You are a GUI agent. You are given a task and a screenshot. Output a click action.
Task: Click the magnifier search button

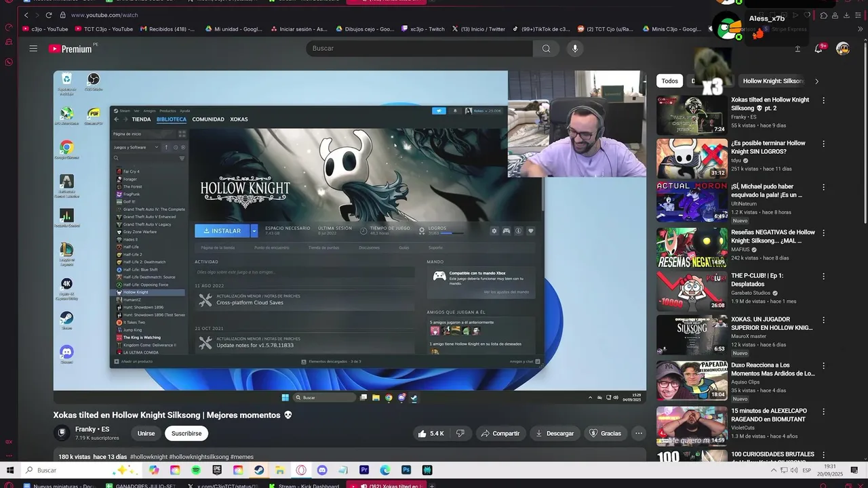tap(546, 48)
